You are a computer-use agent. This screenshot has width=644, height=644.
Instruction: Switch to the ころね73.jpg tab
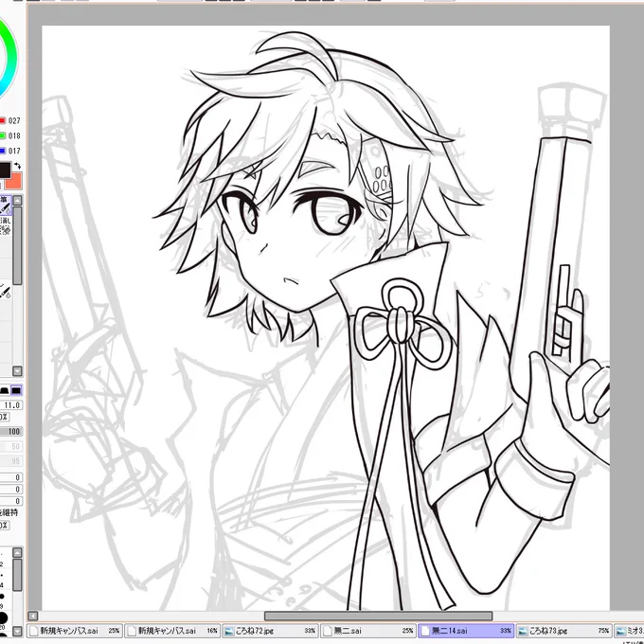click(x=563, y=631)
